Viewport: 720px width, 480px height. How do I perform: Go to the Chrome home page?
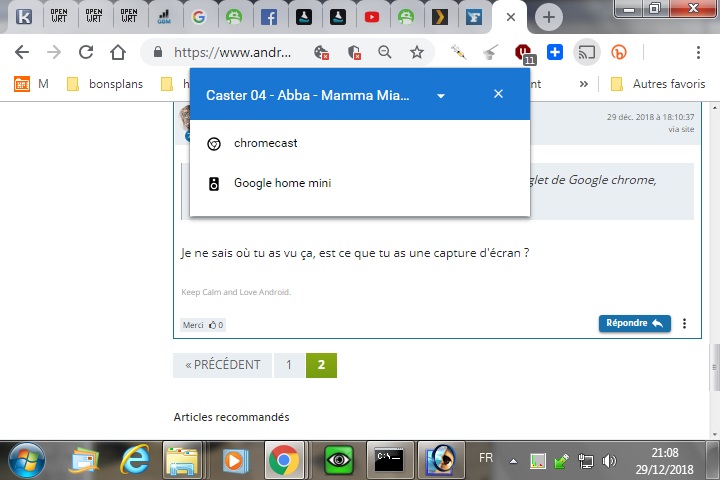point(118,52)
